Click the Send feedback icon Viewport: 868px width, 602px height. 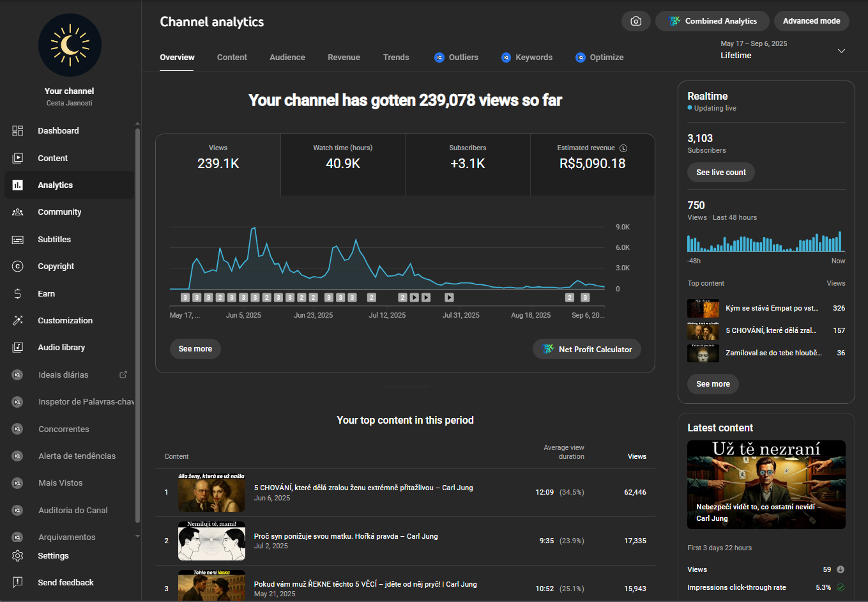tap(18, 583)
